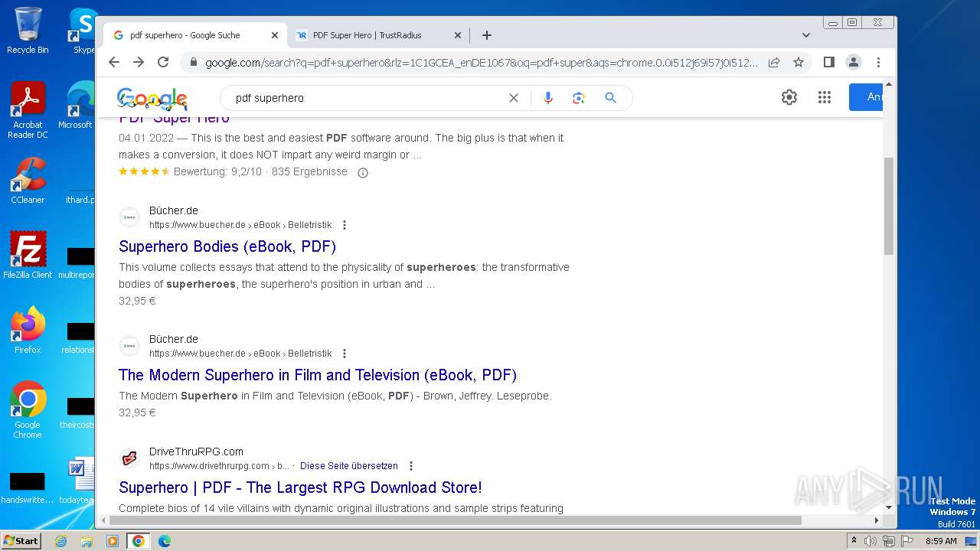
Task: Open the Chrome profile avatar menu
Action: click(x=854, y=62)
